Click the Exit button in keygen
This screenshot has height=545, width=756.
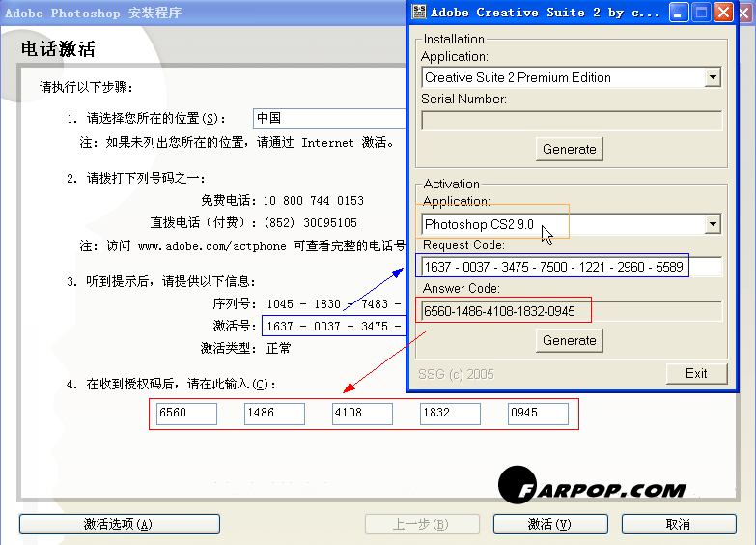(696, 373)
